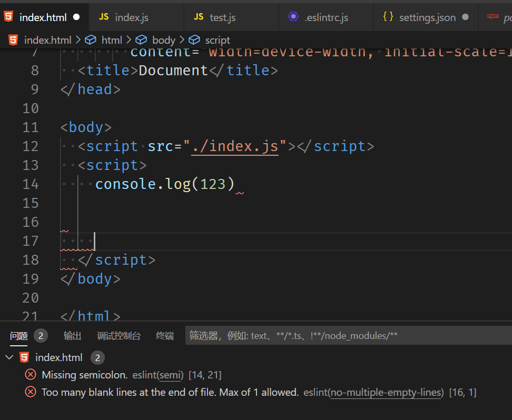Click the npm icon on the last tab

pyautogui.click(x=493, y=16)
